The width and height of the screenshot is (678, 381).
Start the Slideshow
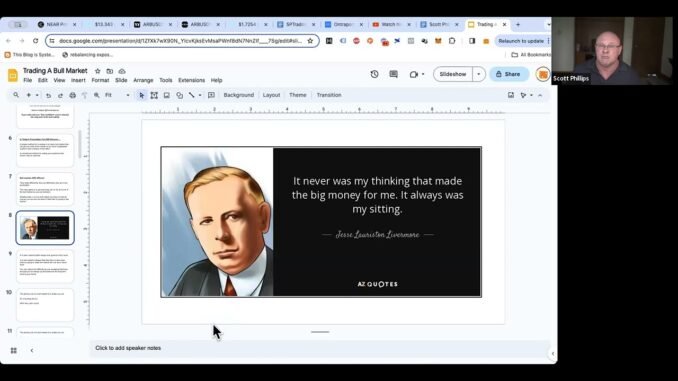coord(453,74)
